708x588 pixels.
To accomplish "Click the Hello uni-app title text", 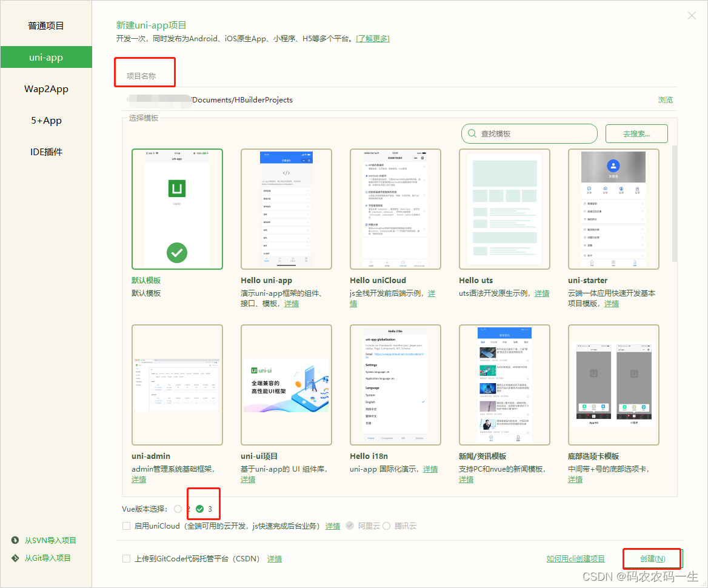I will pos(266,280).
